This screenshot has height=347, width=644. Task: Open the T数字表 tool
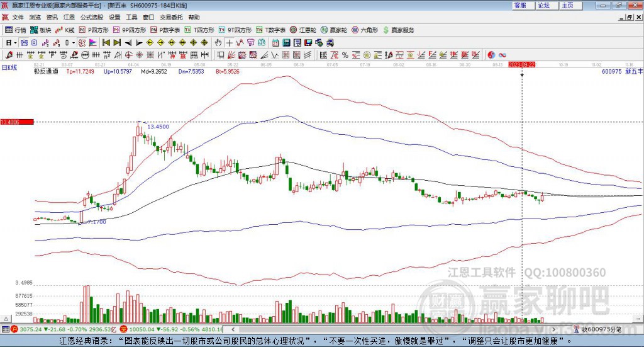click(270, 30)
